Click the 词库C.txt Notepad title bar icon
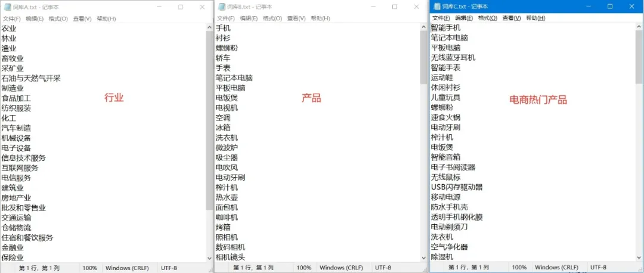 coord(436,7)
